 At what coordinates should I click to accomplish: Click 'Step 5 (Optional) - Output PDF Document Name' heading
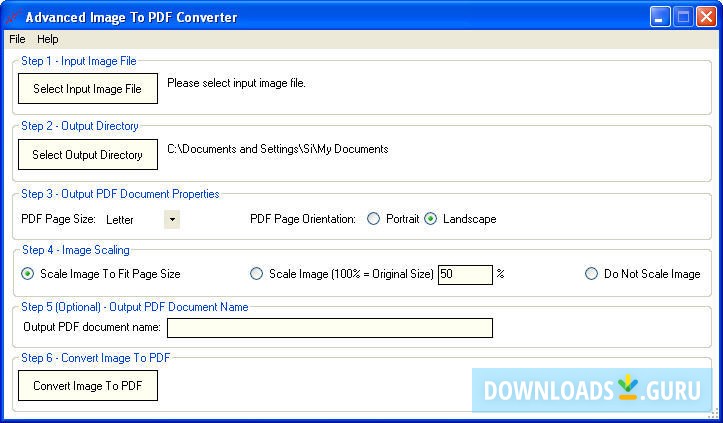[135, 307]
